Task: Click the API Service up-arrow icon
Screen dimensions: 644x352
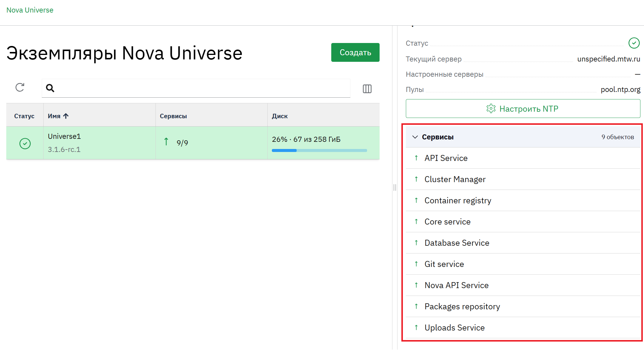Action: (416, 158)
